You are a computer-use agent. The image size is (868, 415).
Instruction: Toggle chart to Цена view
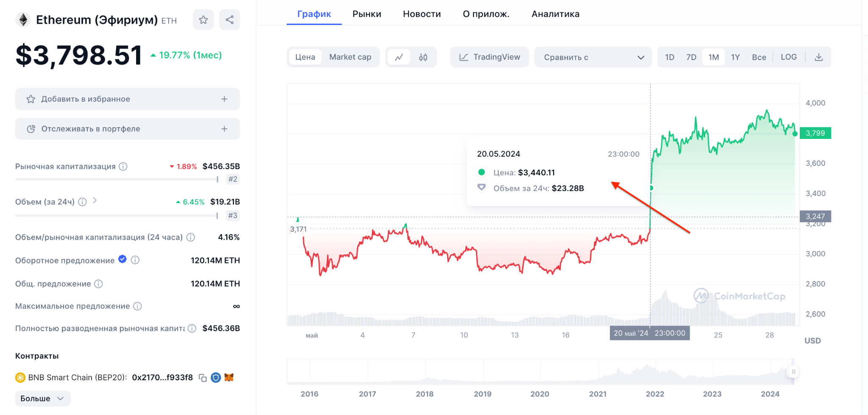coord(305,57)
